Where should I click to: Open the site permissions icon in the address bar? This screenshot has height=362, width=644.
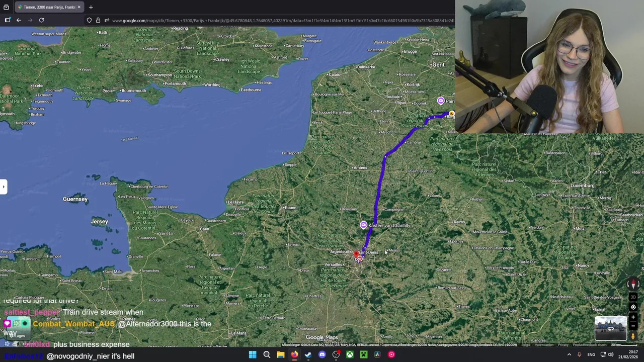[x=107, y=20]
